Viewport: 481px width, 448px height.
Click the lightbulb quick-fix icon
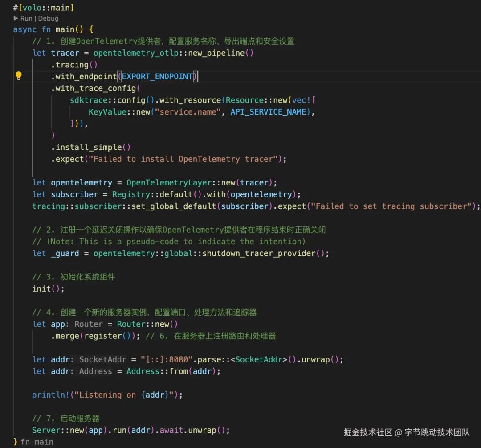19,76
